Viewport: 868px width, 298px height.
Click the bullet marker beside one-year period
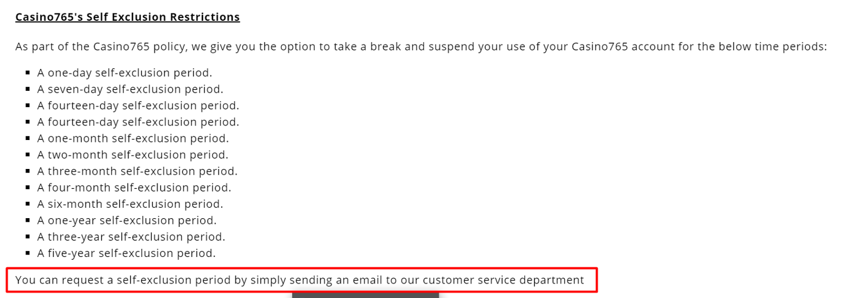click(x=28, y=220)
